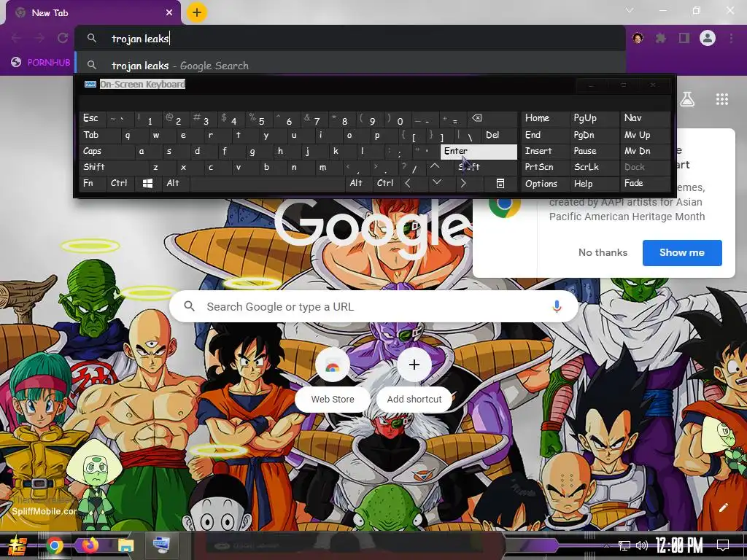This screenshot has height=560, width=747.
Task: Open the notification center icon
Action: point(723,545)
